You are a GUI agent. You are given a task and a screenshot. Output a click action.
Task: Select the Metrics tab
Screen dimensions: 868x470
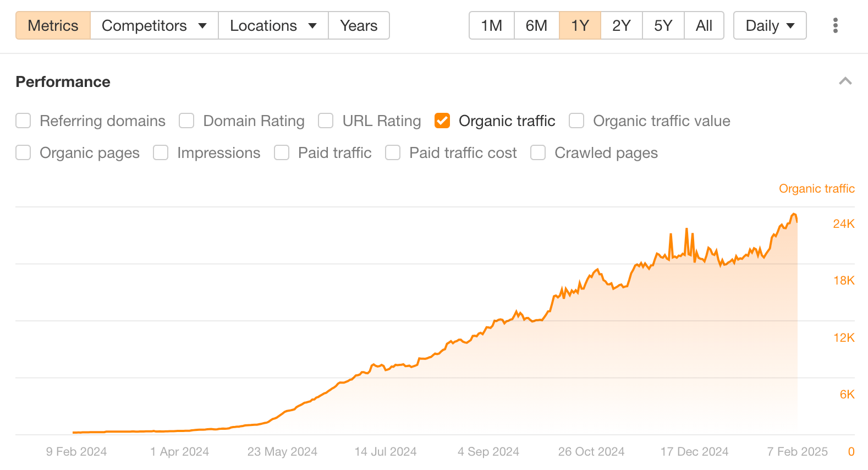[53, 25]
